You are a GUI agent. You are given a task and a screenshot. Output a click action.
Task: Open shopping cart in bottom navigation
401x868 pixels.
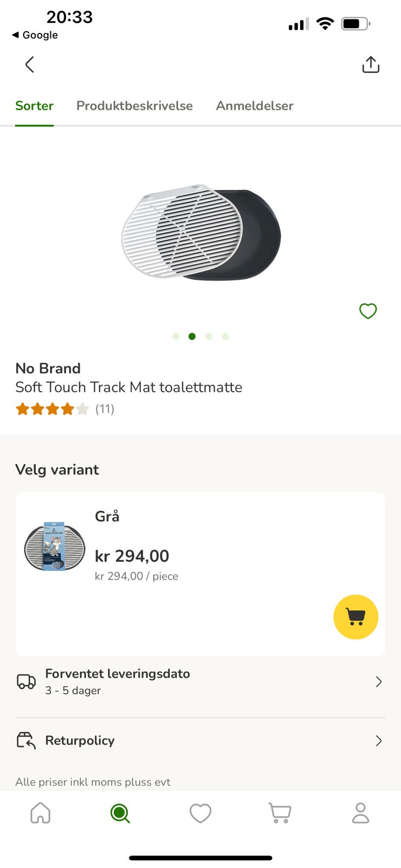280,813
